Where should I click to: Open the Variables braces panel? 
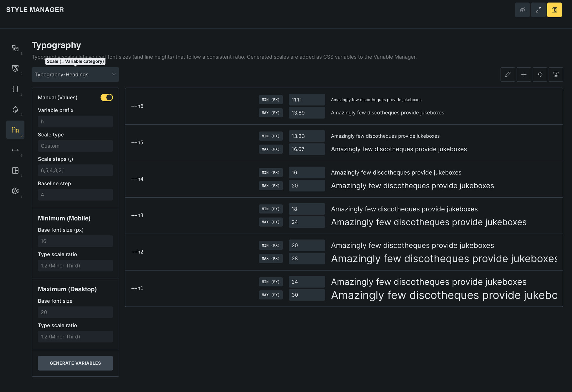(15, 89)
